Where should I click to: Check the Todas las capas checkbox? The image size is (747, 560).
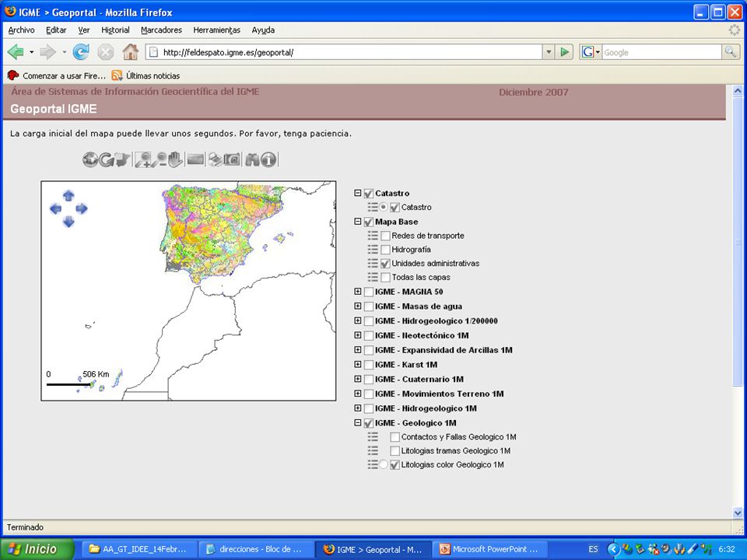tap(385, 277)
